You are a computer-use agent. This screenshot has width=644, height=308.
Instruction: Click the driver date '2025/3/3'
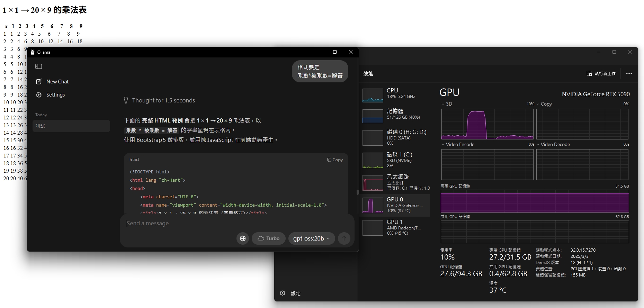click(579, 256)
